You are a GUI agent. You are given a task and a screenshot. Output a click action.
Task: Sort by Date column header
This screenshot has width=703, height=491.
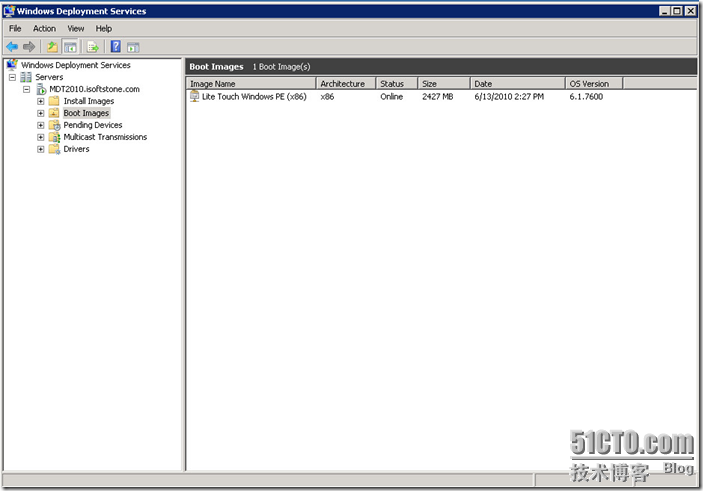[x=517, y=83]
